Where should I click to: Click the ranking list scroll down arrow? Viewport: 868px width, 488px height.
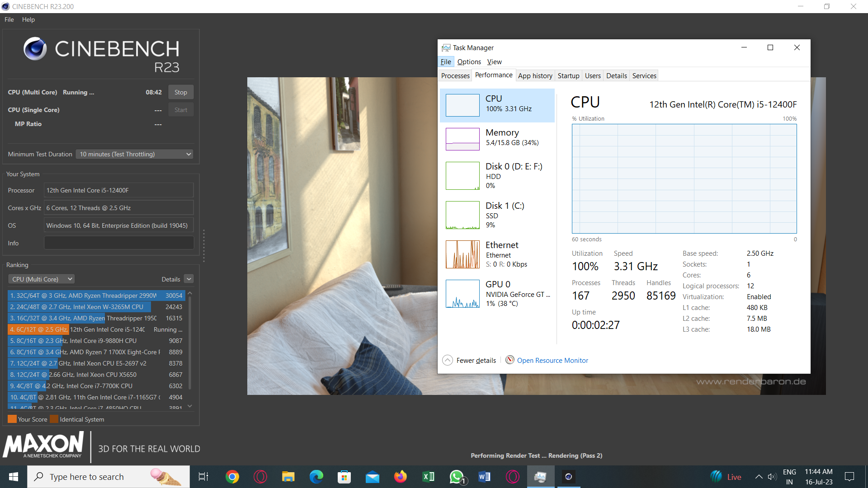tap(190, 406)
